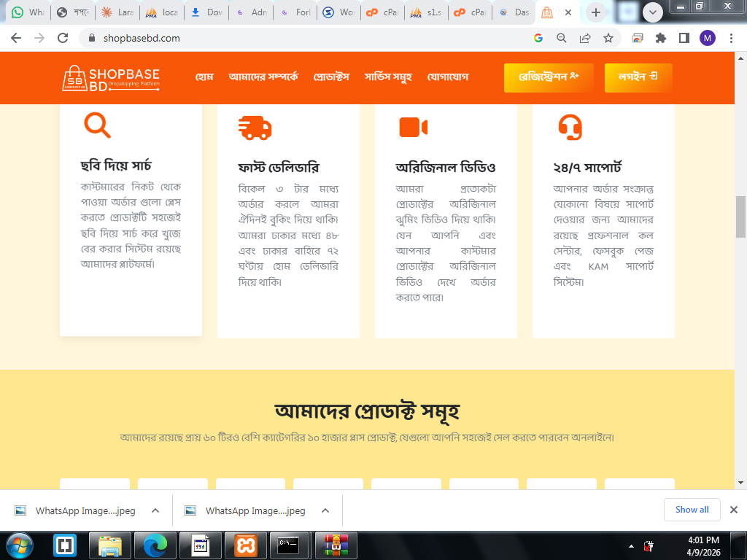Click the orange magnifier search icon
The height and width of the screenshot is (560, 747).
tap(97, 125)
